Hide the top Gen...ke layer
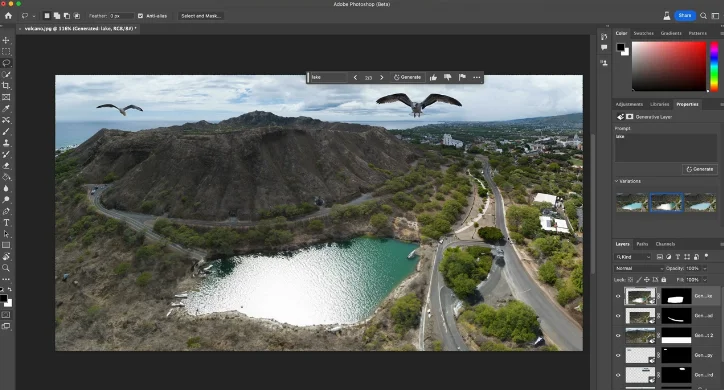The height and width of the screenshot is (390, 724). tap(618, 296)
